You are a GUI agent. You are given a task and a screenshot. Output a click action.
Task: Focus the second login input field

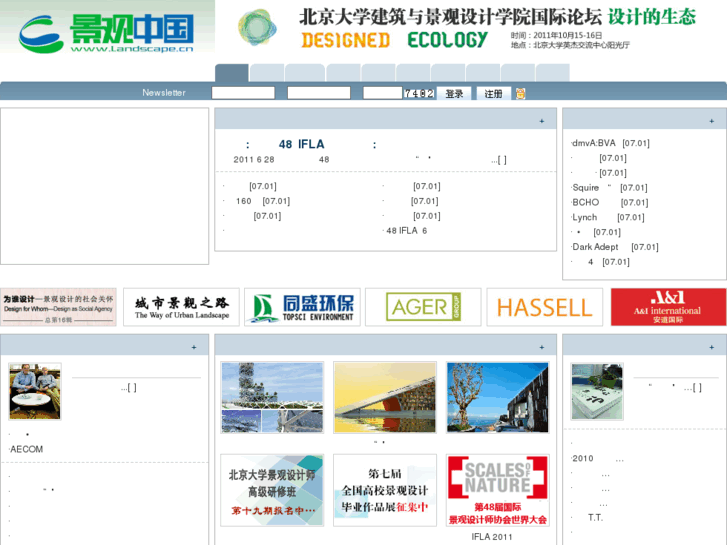tap(319, 93)
